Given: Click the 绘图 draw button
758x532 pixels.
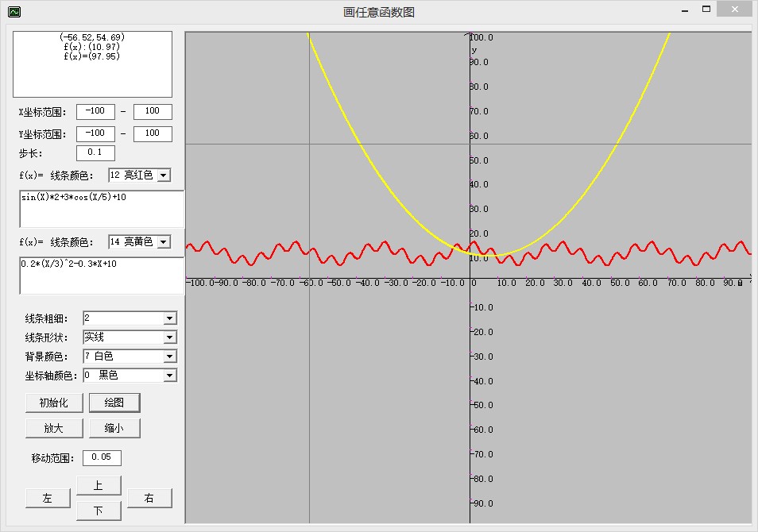Looking at the screenshot, I should 114,403.
